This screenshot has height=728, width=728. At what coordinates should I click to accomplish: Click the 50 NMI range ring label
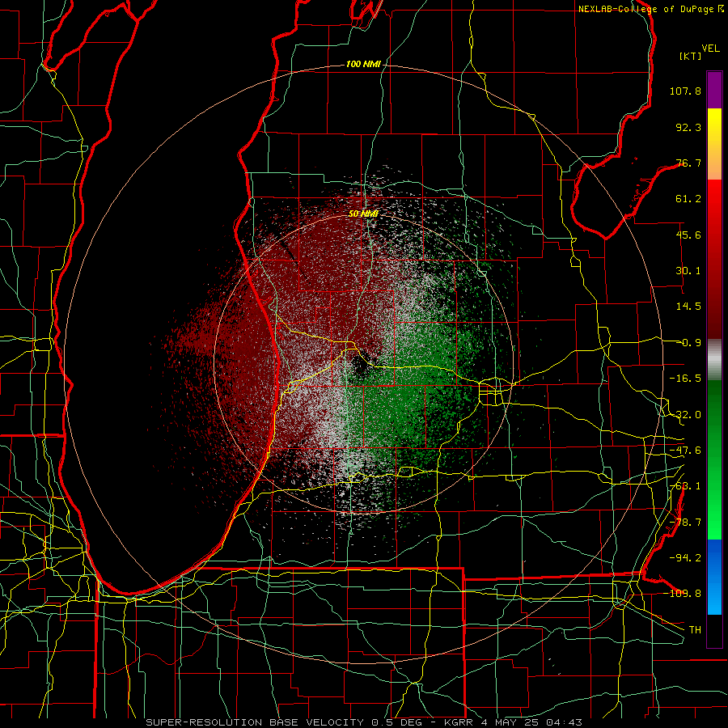[363, 214]
